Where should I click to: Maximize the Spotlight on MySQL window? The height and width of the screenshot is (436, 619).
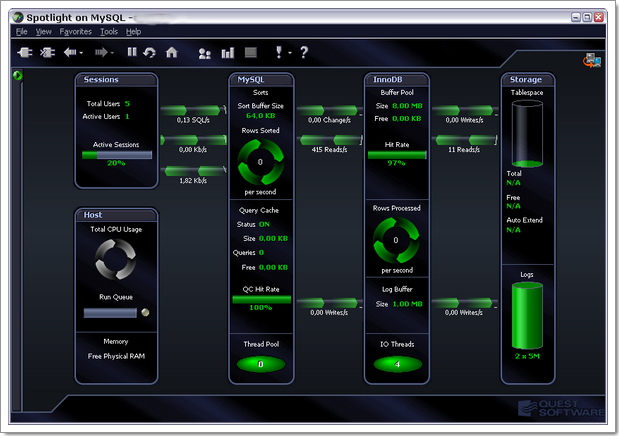[x=587, y=17]
